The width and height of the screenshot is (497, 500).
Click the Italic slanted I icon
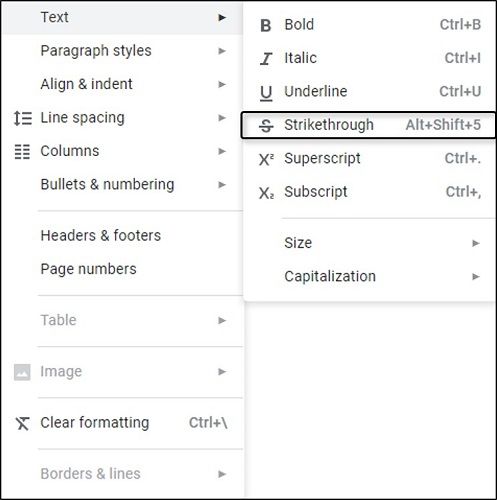pyautogui.click(x=266, y=59)
